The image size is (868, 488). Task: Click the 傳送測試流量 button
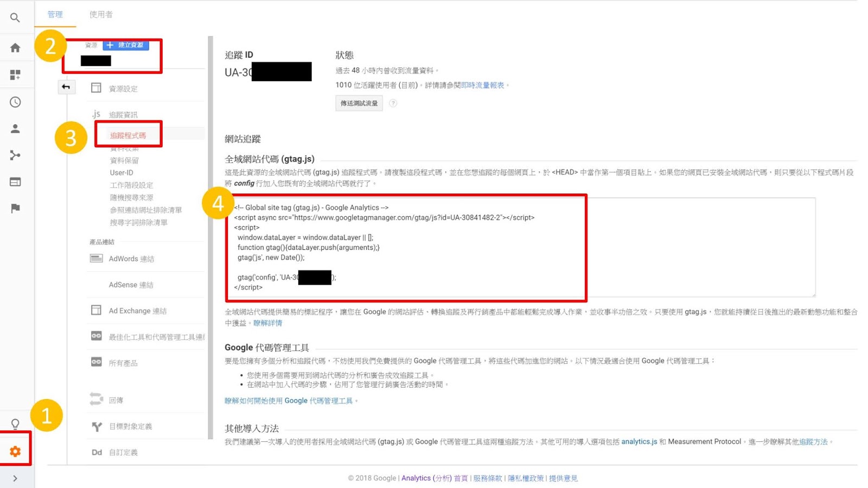tap(359, 103)
